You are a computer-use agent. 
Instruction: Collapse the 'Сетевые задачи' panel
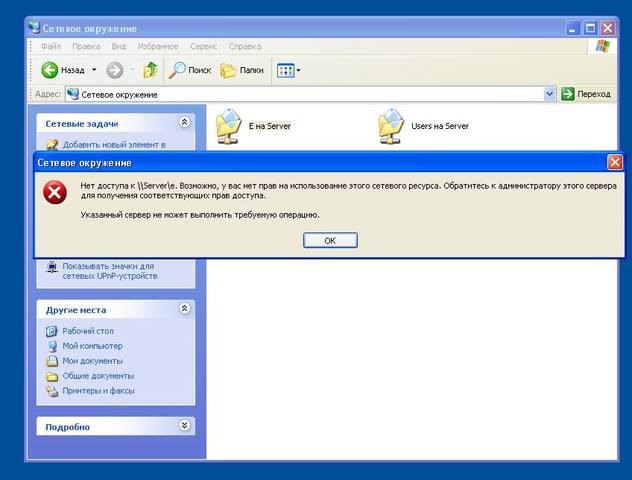[x=184, y=122]
